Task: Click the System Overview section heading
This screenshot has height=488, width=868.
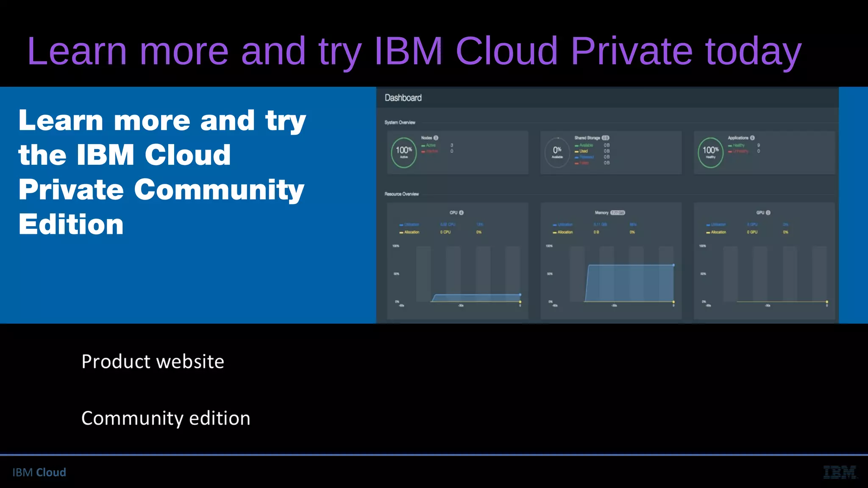Action: tap(400, 122)
